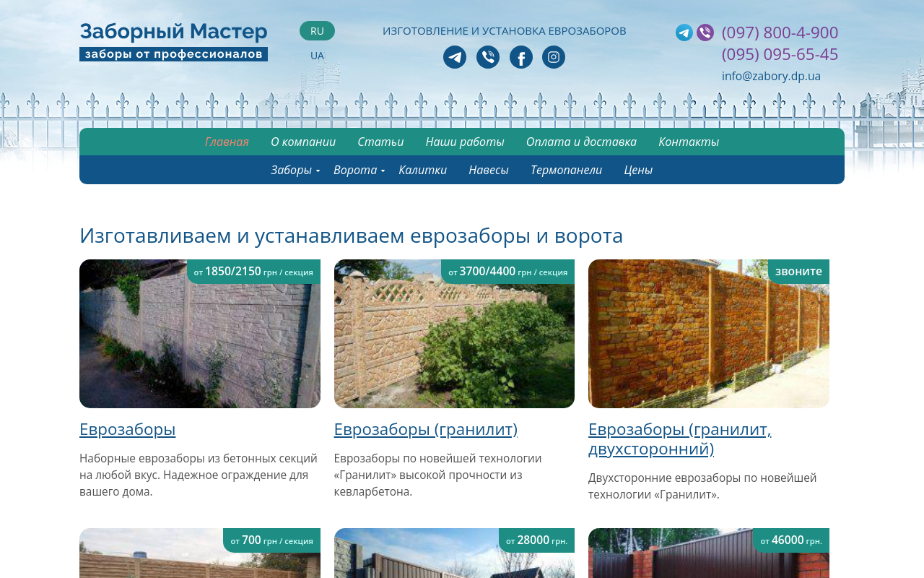Viewport: 924px width, 578px height.
Task: Switch language to UA
Action: [x=317, y=56]
